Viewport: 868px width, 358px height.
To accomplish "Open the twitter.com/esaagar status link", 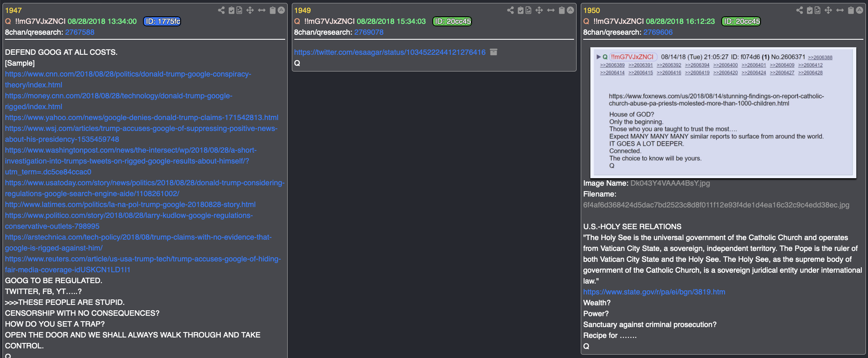I will [x=390, y=52].
